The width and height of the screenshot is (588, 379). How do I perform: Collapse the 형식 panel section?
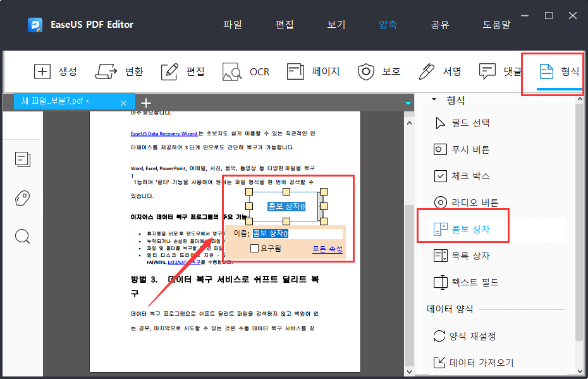point(434,100)
